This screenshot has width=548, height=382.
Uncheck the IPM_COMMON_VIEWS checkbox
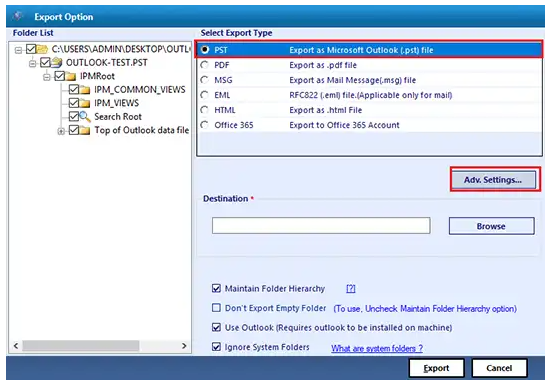coord(73,89)
